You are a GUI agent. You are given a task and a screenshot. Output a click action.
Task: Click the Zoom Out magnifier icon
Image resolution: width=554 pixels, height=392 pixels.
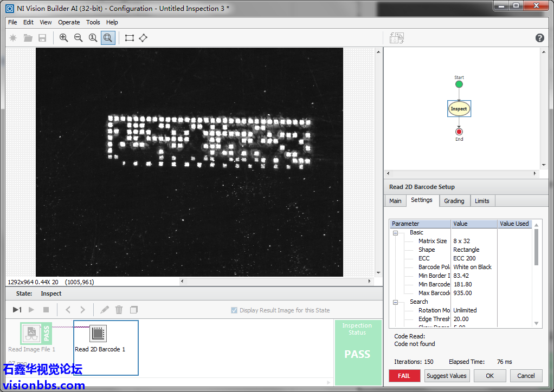click(x=78, y=38)
